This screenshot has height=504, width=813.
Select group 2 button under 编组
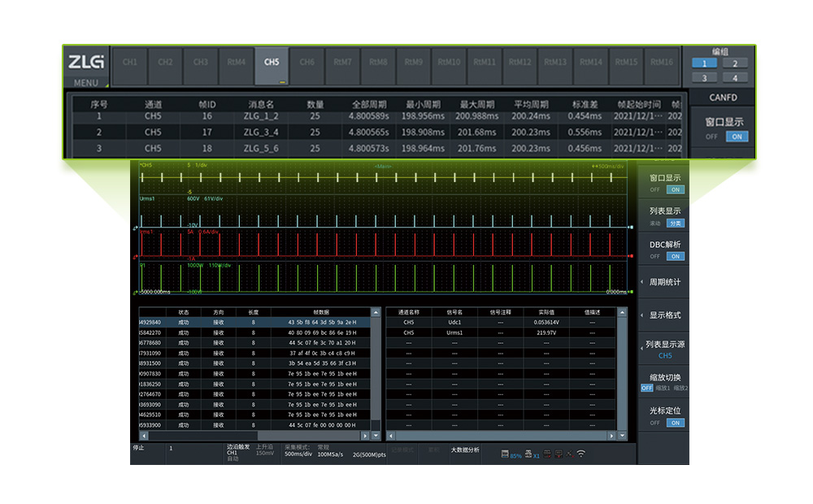[735, 63]
